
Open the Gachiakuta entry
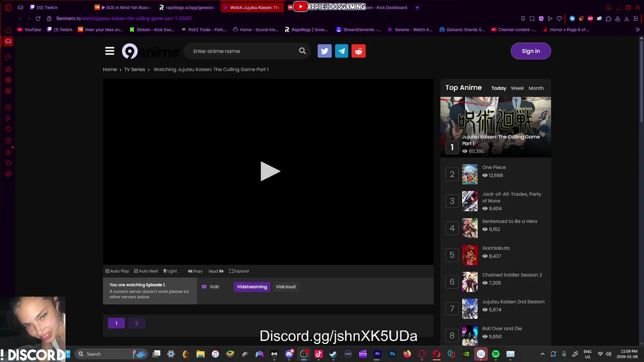coord(496,248)
